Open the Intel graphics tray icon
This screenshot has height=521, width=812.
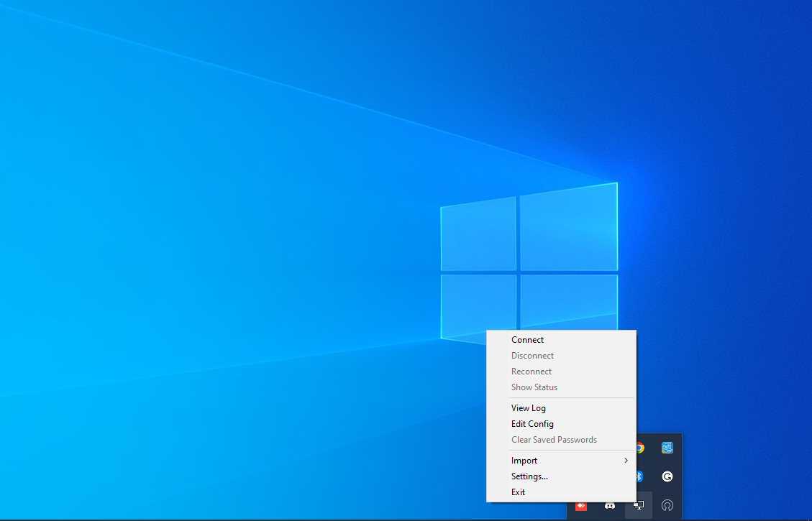tap(667, 448)
